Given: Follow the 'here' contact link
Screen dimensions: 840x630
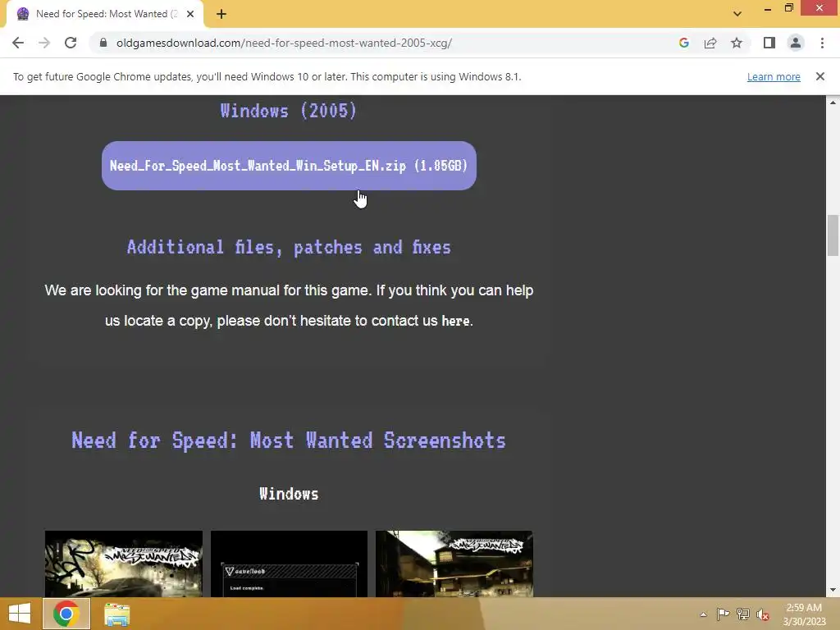Looking at the screenshot, I should pyautogui.click(x=455, y=321).
